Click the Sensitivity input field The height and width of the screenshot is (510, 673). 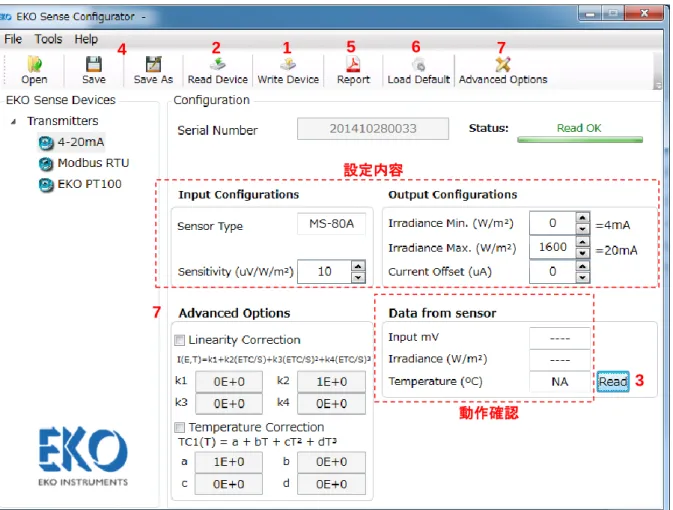tap(324, 272)
